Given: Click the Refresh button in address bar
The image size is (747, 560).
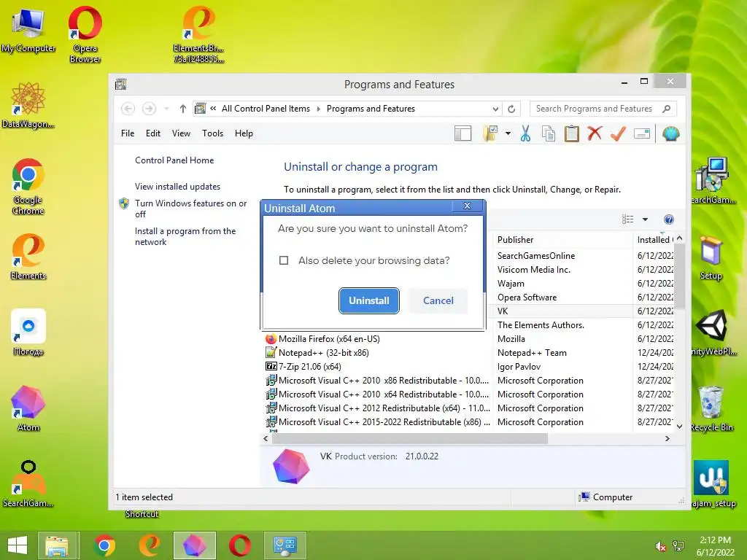Looking at the screenshot, I should (511, 109).
